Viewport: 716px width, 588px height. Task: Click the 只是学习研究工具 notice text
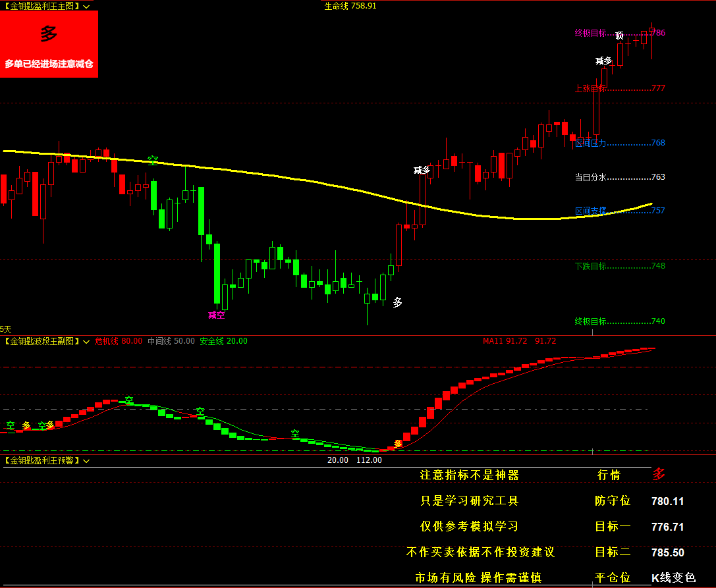(x=470, y=501)
